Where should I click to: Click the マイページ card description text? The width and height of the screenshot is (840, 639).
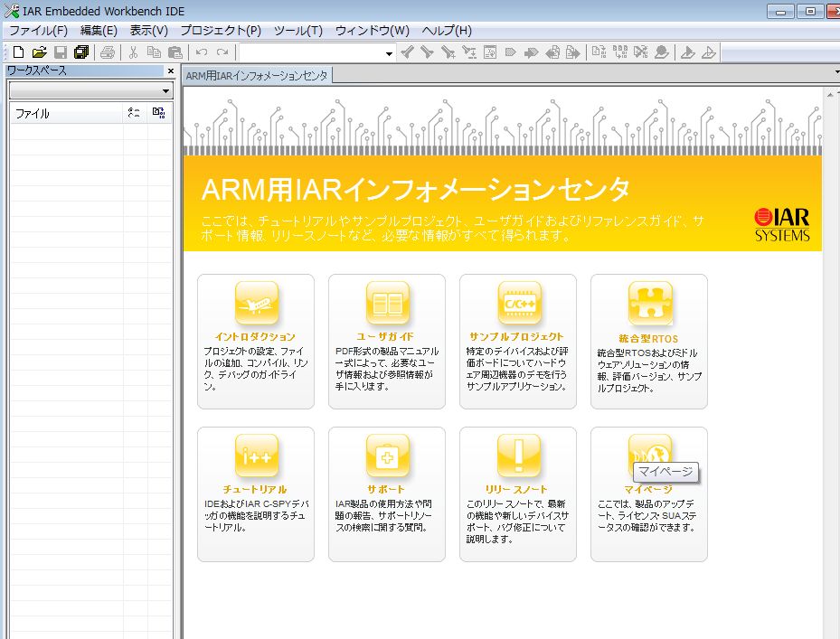click(x=647, y=515)
